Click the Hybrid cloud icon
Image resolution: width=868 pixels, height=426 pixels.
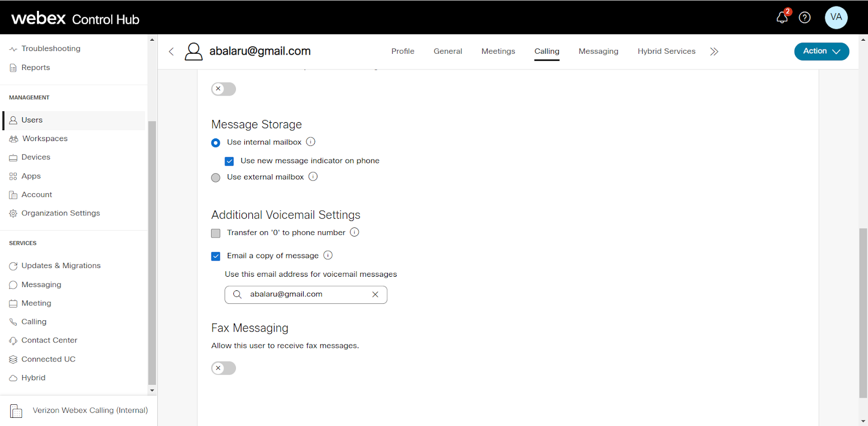coord(13,378)
